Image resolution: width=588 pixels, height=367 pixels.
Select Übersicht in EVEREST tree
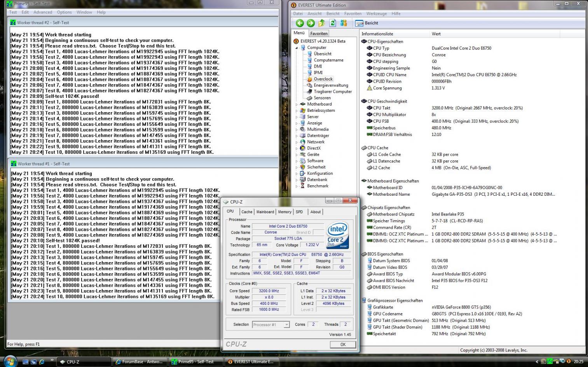[323, 54]
